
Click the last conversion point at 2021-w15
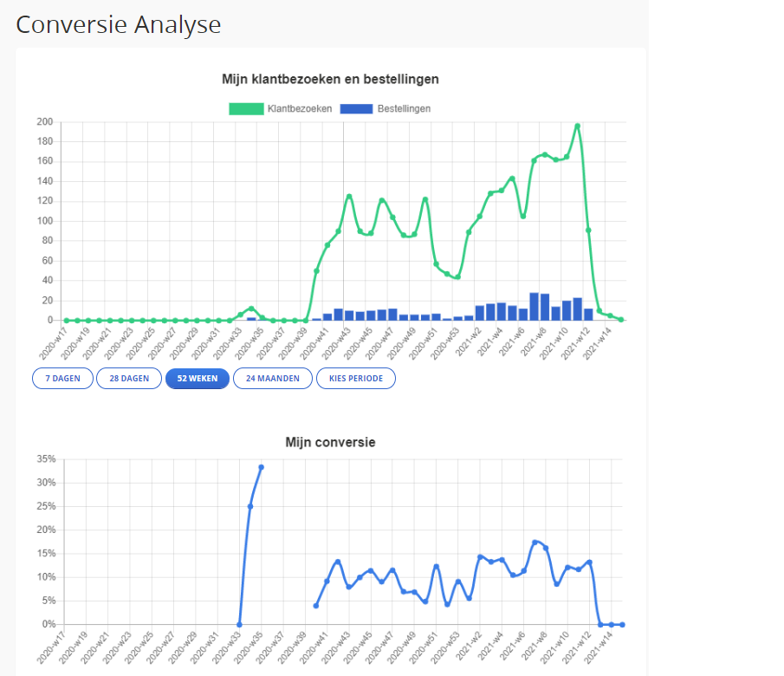[x=622, y=624]
